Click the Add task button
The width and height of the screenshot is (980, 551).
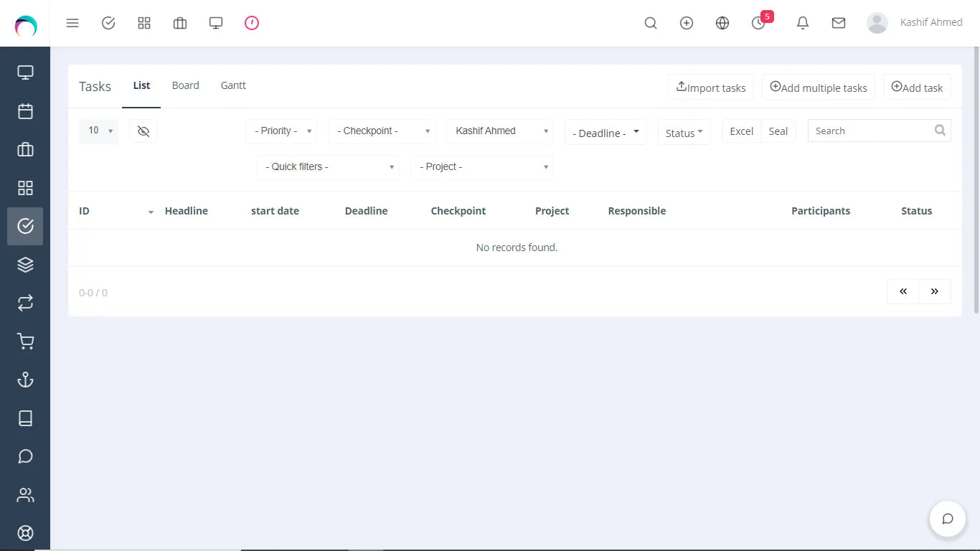coord(917,88)
